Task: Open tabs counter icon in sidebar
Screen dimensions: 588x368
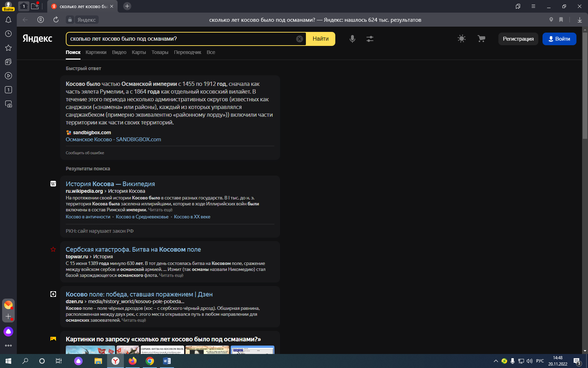Action: point(8,90)
